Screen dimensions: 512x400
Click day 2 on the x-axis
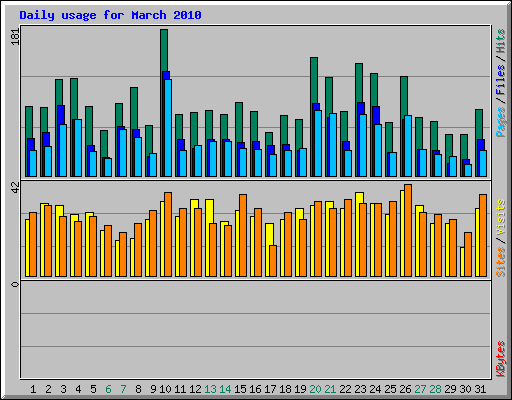pos(48,389)
